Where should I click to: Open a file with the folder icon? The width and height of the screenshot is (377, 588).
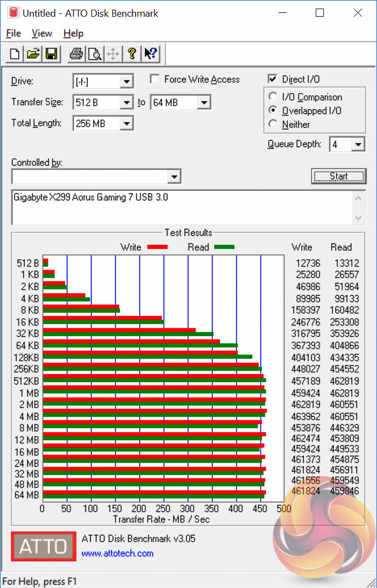pos(33,54)
